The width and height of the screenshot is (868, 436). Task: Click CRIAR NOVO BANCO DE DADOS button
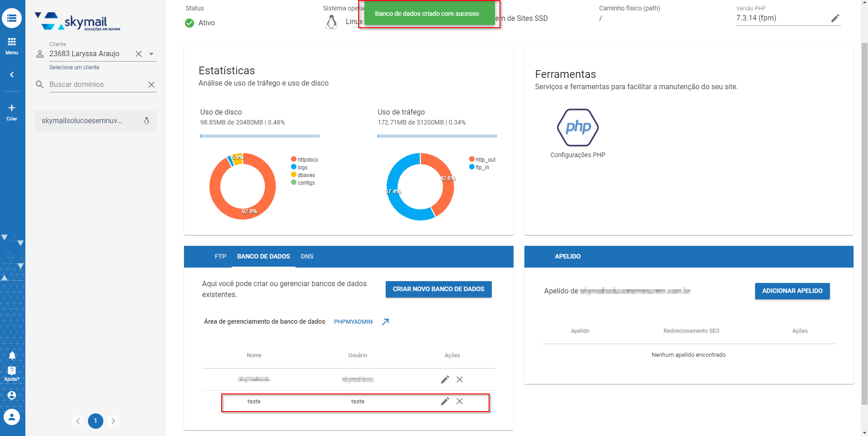(x=438, y=289)
